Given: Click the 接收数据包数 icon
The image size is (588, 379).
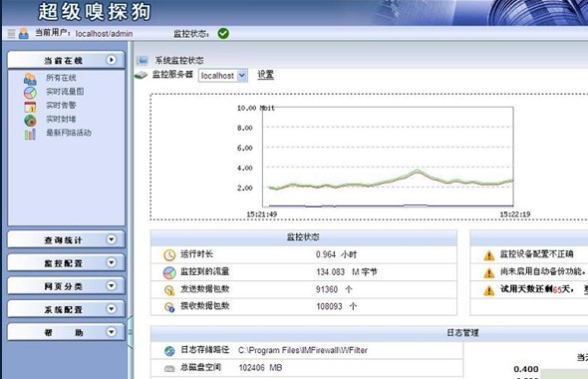Looking at the screenshot, I should pyautogui.click(x=169, y=307).
